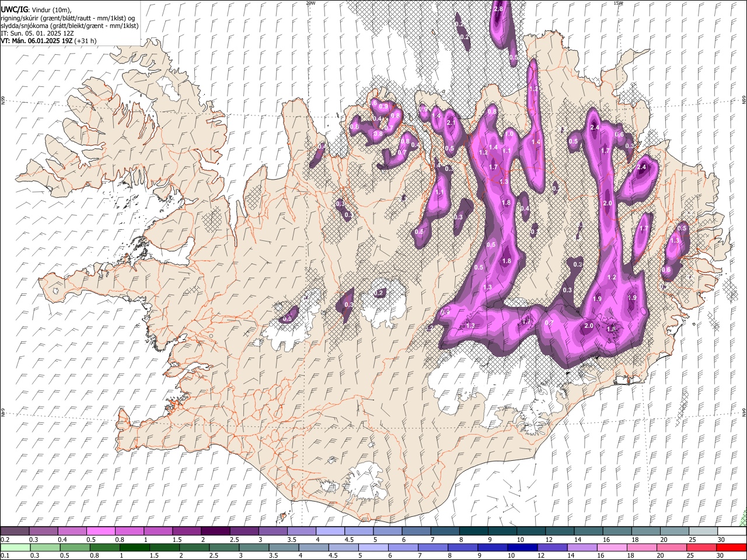This screenshot has height=560, width=747.
Task: Click the deep blue 10 swatch in lower scale
Action: (x=522, y=548)
